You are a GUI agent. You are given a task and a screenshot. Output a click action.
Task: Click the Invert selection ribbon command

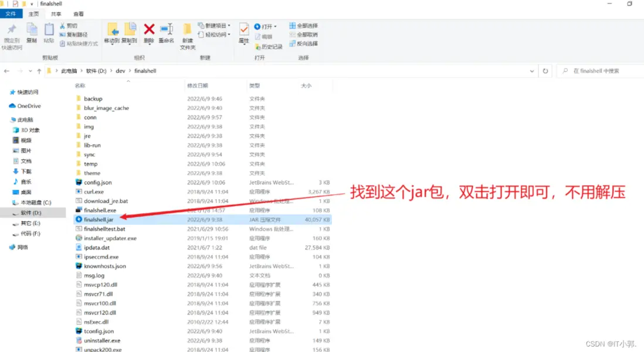pos(303,43)
